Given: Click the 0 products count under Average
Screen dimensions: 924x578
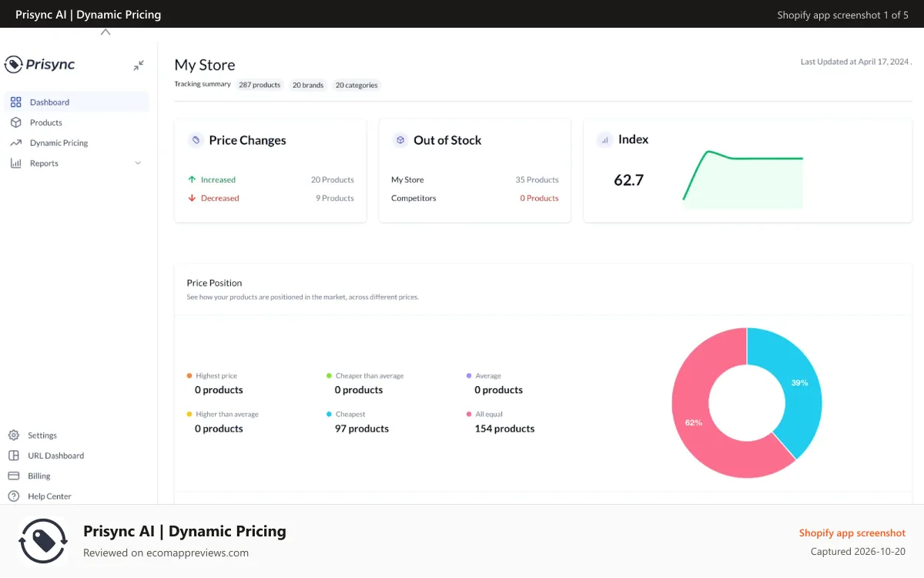Looking at the screenshot, I should (x=498, y=390).
